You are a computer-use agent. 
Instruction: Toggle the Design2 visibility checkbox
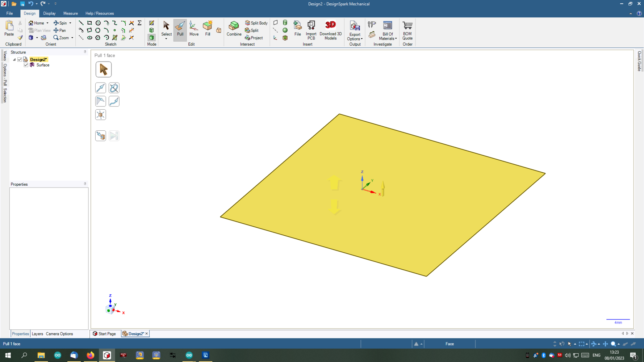point(20,59)
